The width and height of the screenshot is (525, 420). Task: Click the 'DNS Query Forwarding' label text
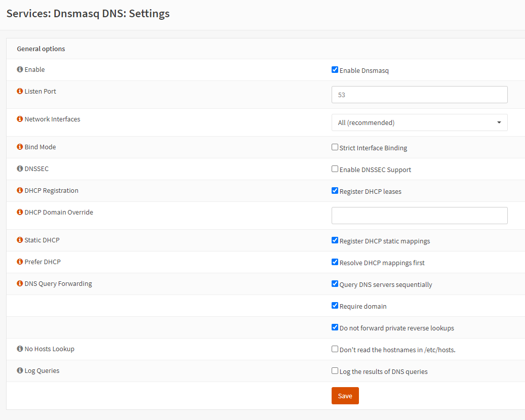(58, 283)
